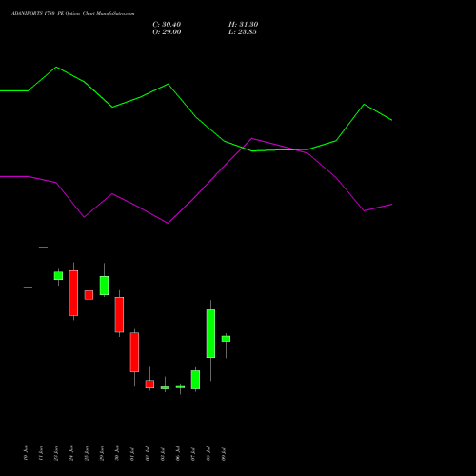The width and height of the screenshot is (476, 476).
Task: Click the red candle above 01 Jul
Action: pos(134,352)
